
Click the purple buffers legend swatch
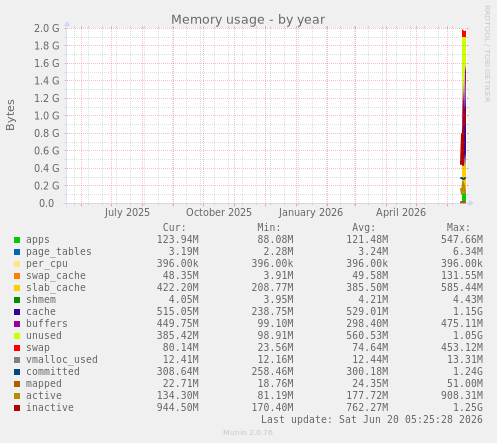[17, 324]
